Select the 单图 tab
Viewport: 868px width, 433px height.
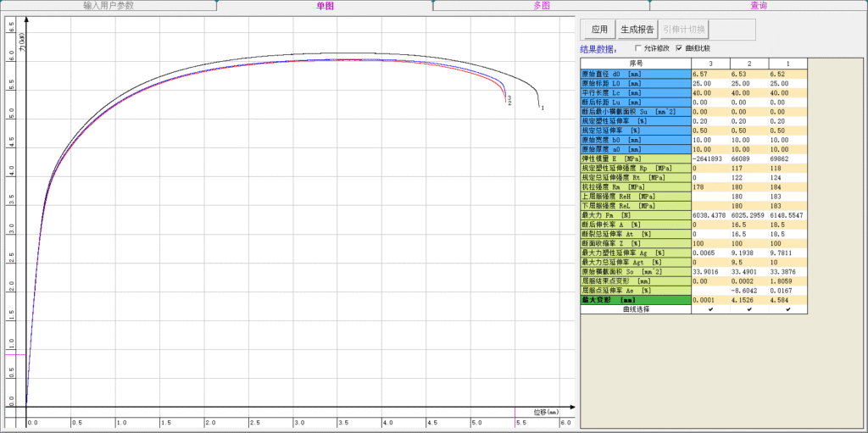325,6
